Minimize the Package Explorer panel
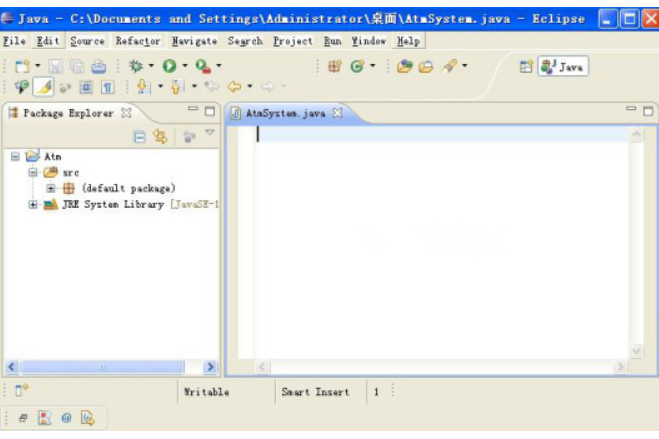Viewport: 659px width, 439px height. (x=193, y=109)
